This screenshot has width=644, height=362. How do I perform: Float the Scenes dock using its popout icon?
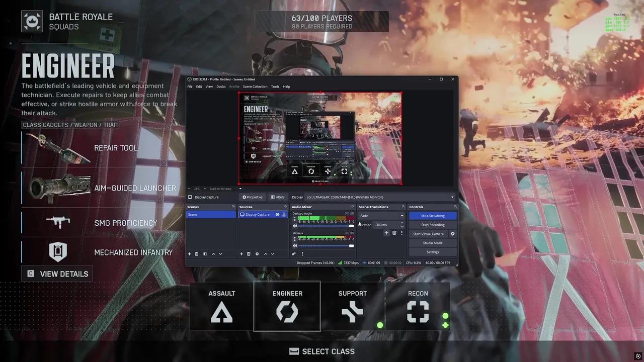[233, 207]
